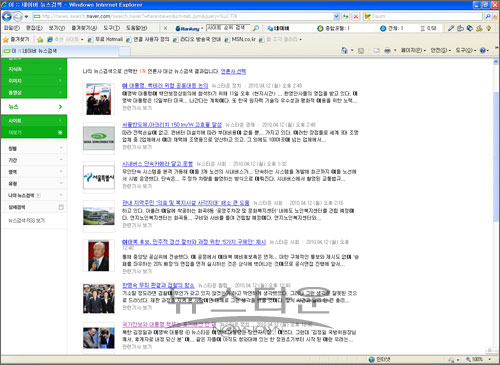
Task: Click the Print icon in command bar
Action: pos(387,50)
